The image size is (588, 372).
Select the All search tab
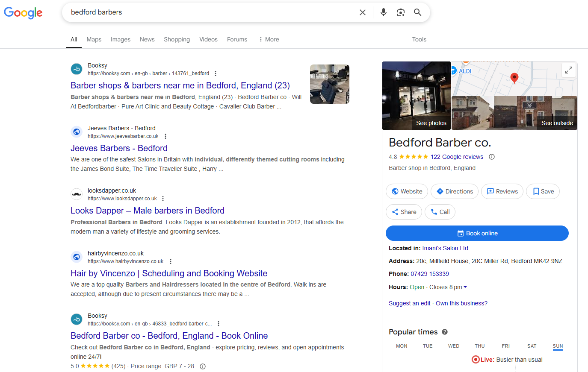coord(74,39)
